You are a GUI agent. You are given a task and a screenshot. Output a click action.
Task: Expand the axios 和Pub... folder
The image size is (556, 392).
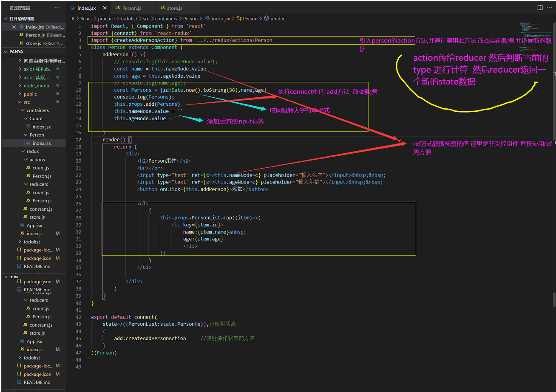pos(38,69)
